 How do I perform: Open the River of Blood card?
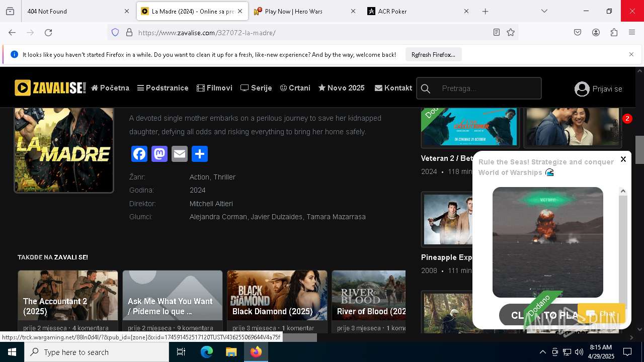pyautogui.click(x=369, y=302)
